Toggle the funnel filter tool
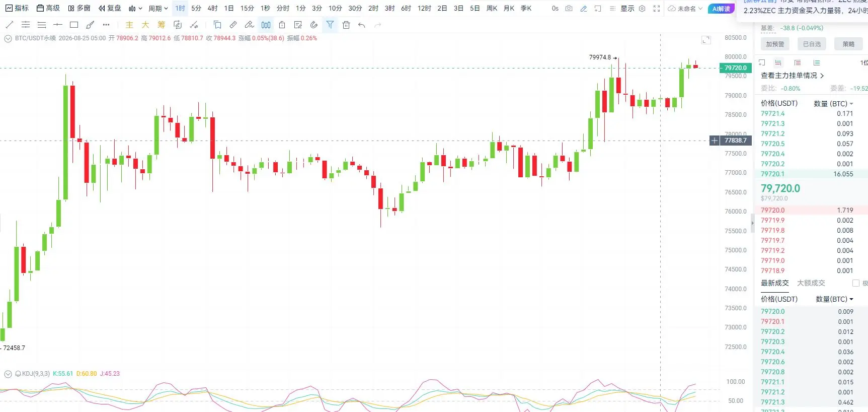 330,25
